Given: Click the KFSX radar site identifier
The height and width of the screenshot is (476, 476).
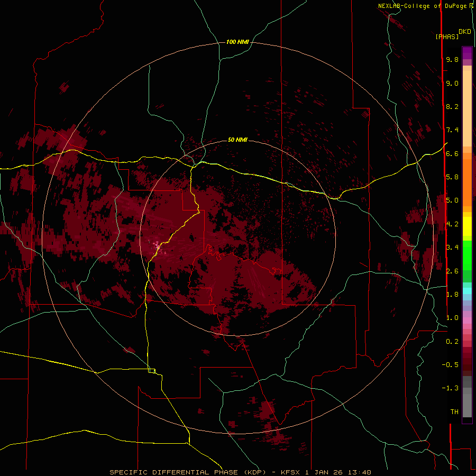Looking at the screenshot, I should (x=291, y=472).
